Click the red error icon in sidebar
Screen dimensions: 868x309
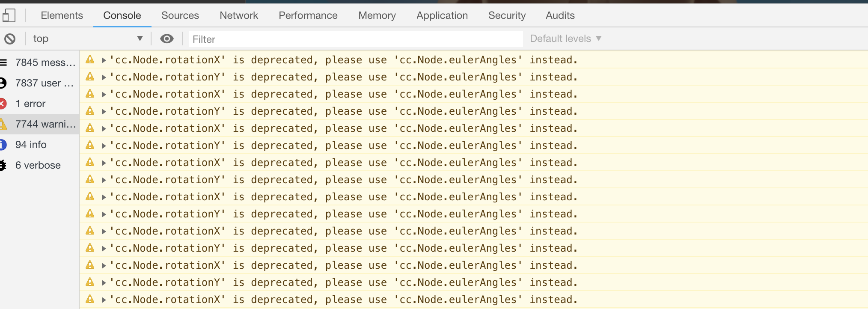[x=3, y=104]
